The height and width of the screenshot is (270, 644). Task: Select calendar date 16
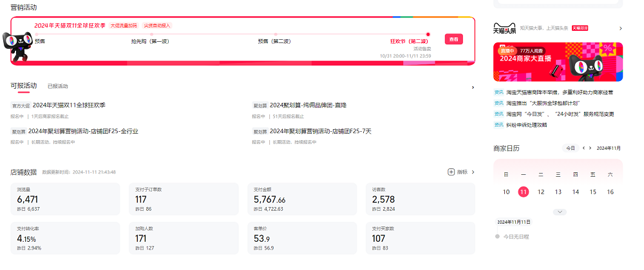(x=611, y=192)
